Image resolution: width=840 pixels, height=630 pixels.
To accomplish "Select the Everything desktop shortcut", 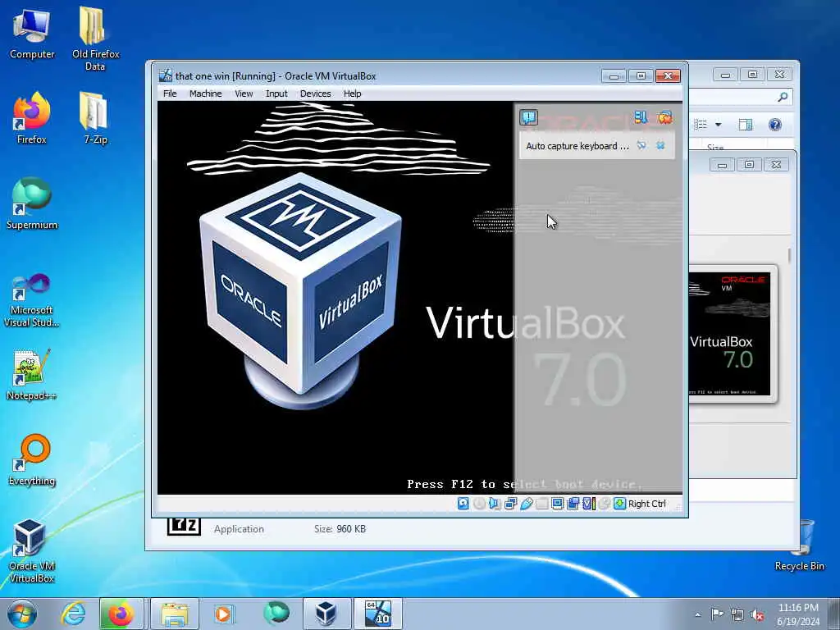I will click(x=32, y=459).
